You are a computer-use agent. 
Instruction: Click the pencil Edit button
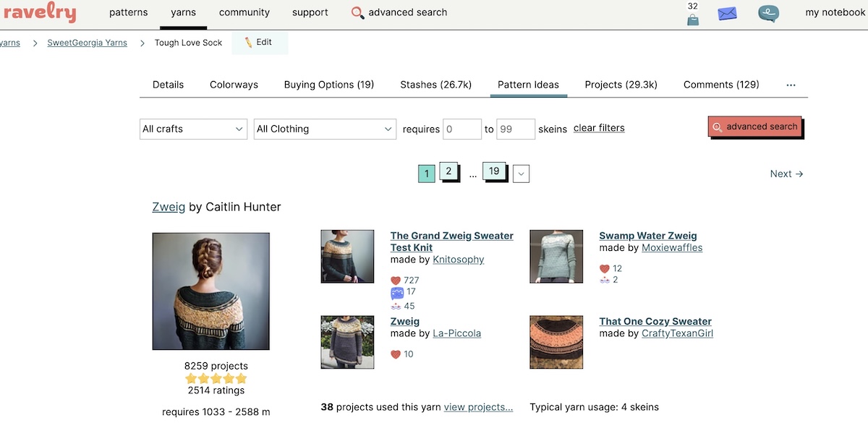click(x=258, y=43)
